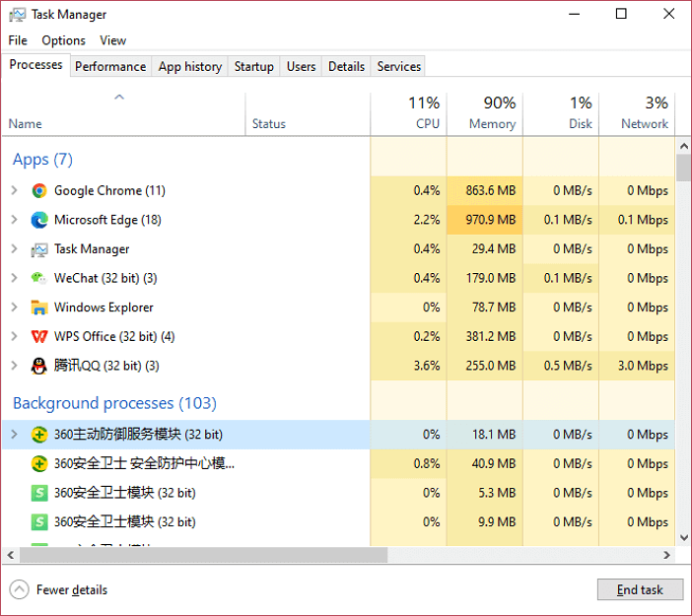Select the WeChat (32 bit) (3) name

[x=105, y=279]
